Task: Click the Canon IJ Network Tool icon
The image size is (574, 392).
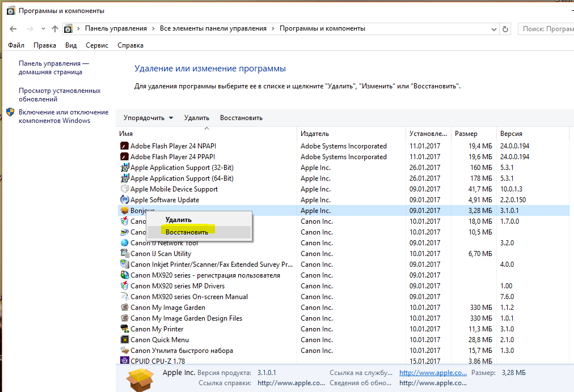Action: [124, 243]
